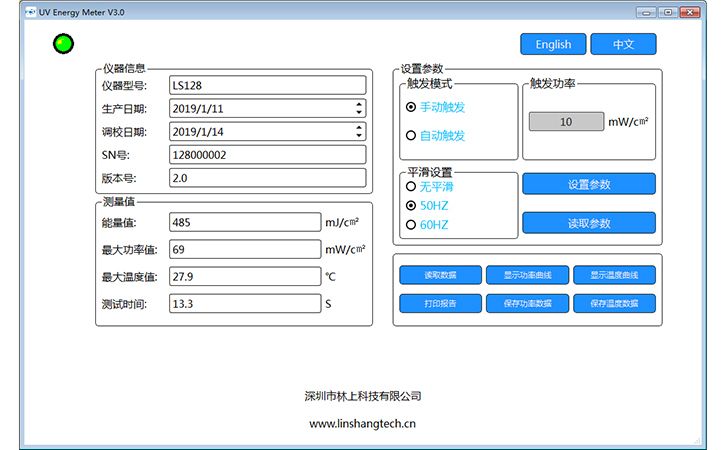Viewport: 726px width, 450px height.
Task: Click the SN号 serial number field
Action: [x=267, y=155]
